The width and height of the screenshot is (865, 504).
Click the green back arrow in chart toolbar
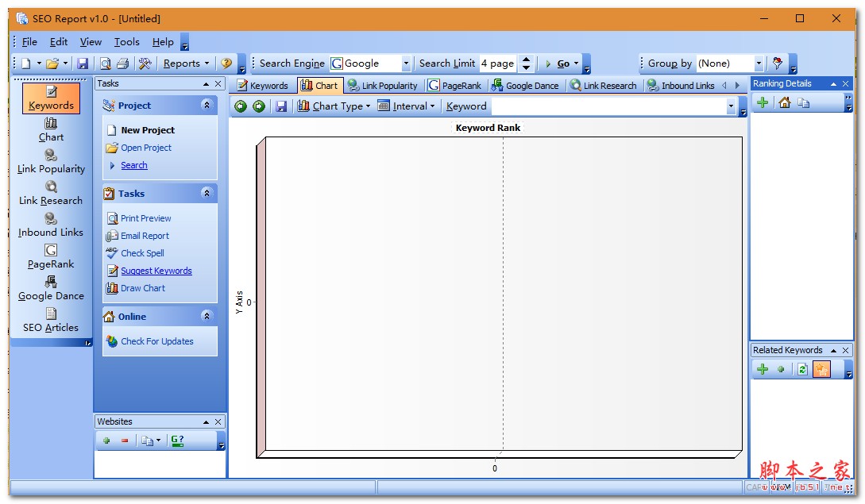point(241,106)
